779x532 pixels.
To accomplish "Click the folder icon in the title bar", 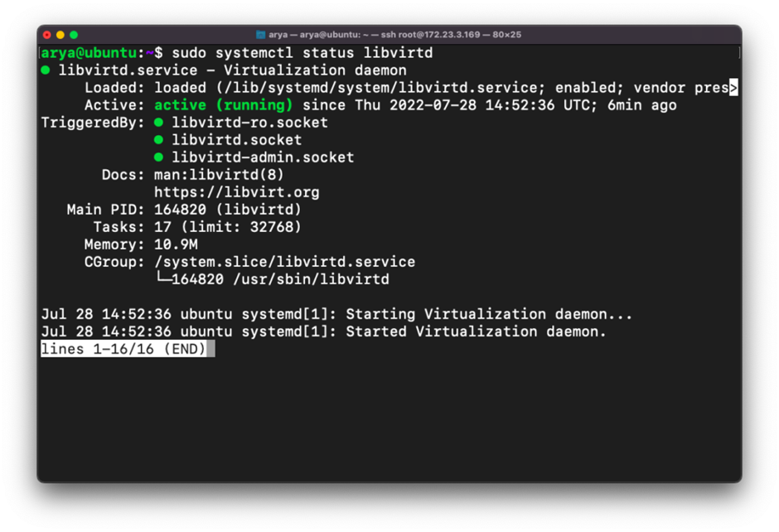I will click(260, 35).
